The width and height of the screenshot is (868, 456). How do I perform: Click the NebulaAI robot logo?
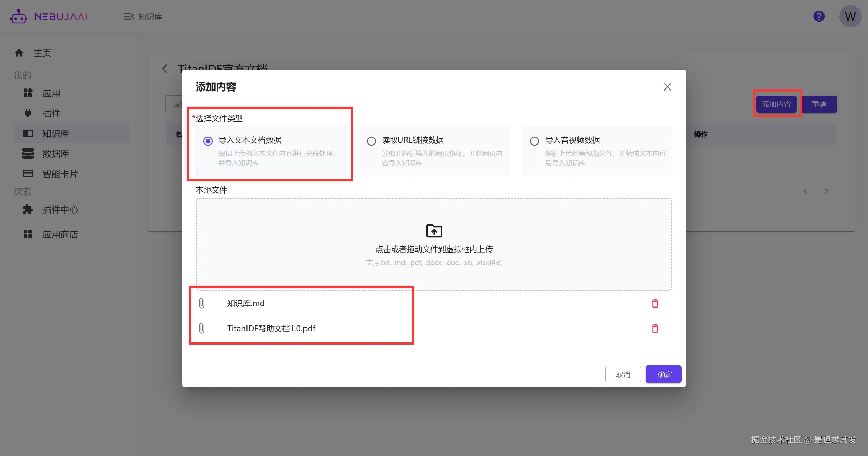(x=19, y=16)
